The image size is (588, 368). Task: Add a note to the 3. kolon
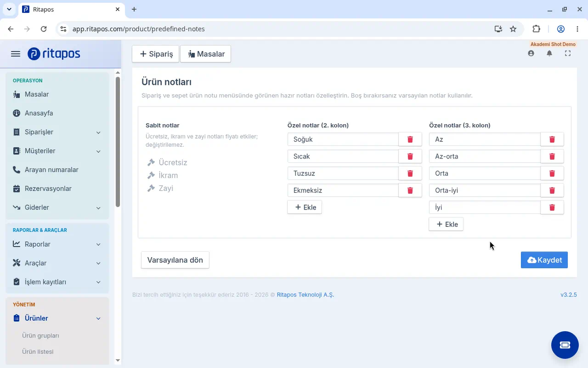446,224
